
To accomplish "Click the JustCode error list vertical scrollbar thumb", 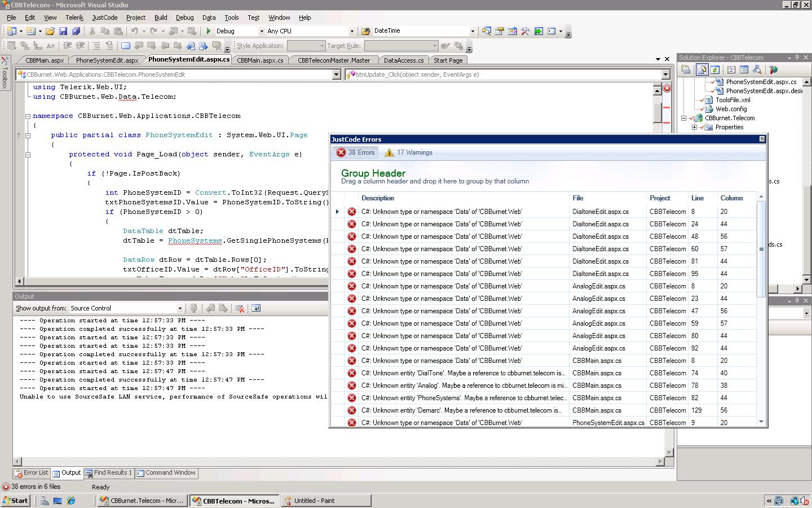I will (761, 248).
